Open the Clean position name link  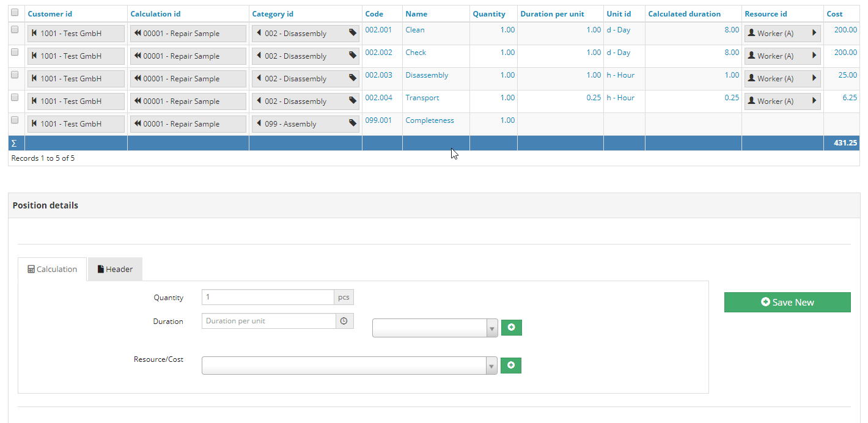415,30
